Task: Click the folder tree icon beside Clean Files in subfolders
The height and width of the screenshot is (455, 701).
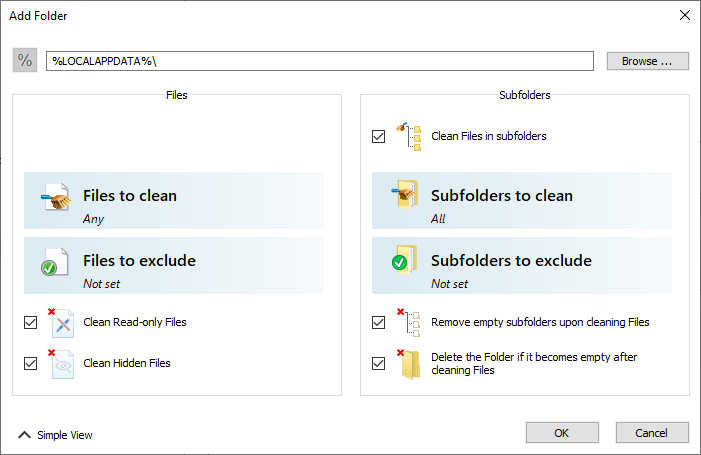Action: [408, 136]
